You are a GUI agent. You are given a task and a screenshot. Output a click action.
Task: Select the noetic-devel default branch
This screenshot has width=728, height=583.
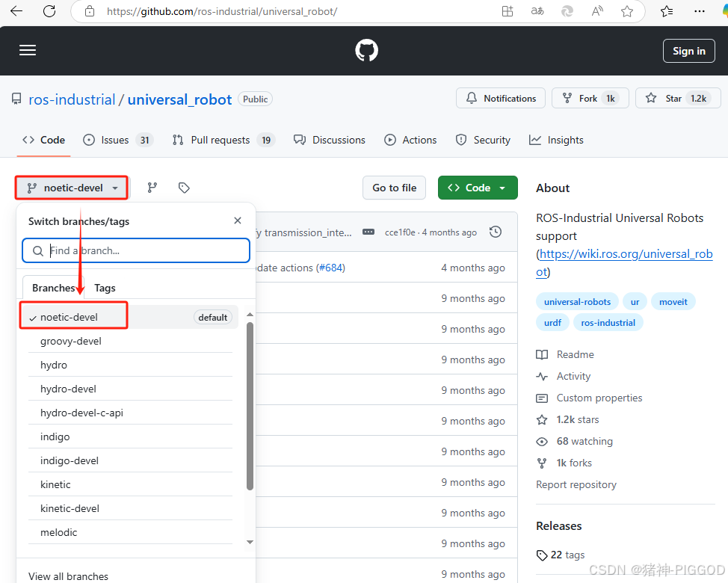click(x=130, y=317)
